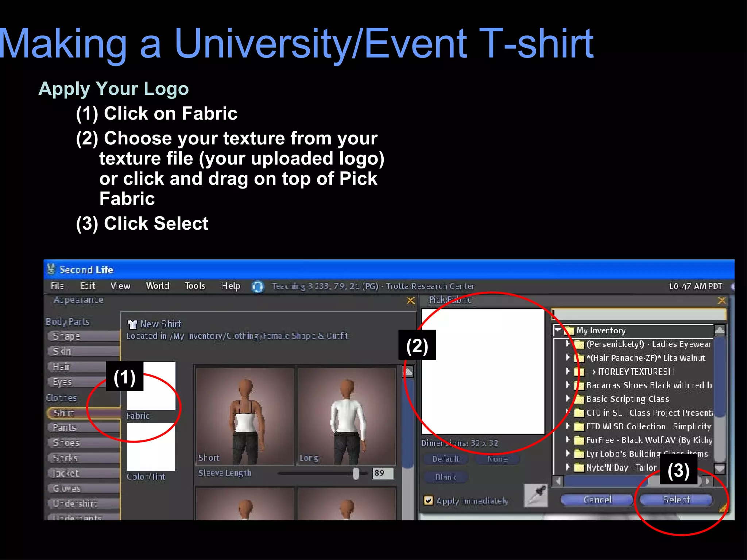Close the Appearance panel with its X
Image resolution: width=747 pixels, height=560 pixels.
pyautogui.click(x=411, y=301)
